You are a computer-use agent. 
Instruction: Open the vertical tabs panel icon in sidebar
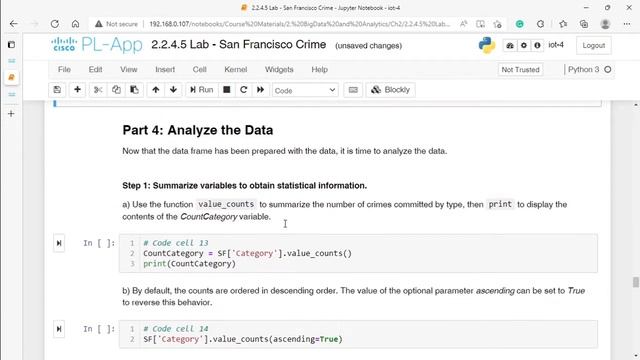click(11, 44)
